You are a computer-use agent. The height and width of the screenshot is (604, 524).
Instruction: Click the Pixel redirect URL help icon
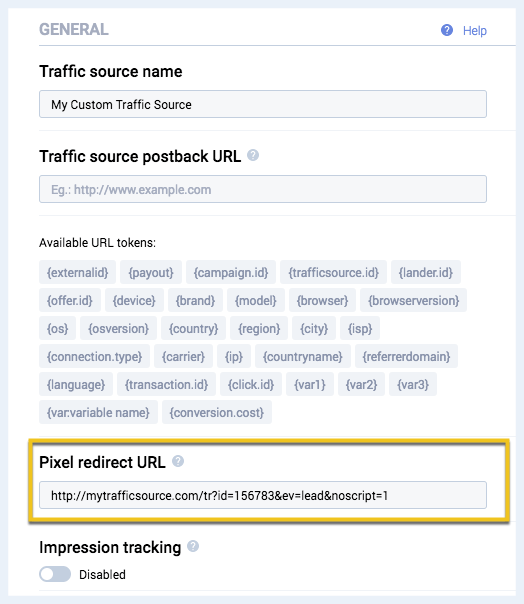coord(178,461)
